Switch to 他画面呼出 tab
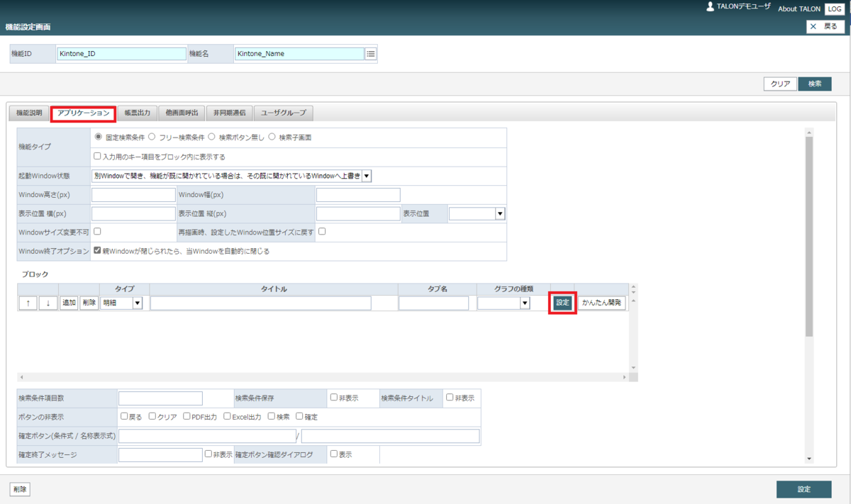The height and width of the screenshot is (504, 851). [x=182, y=113]
